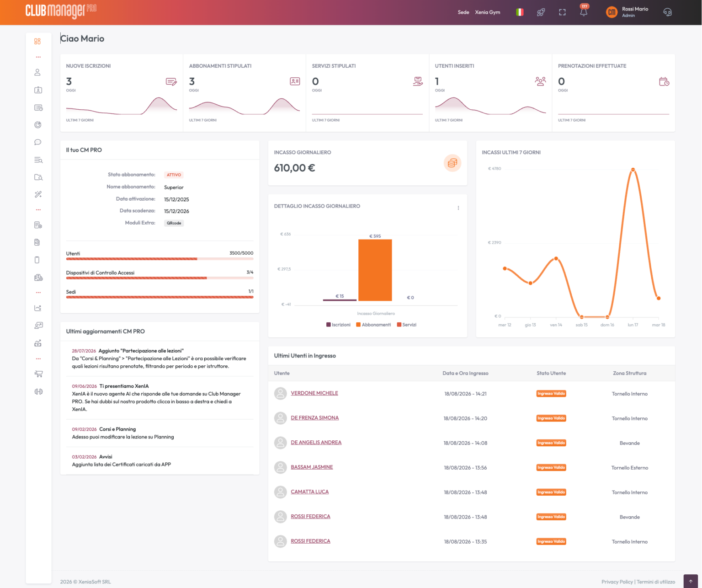Viewport: 702px width, 588px height.
Task: Open the smartphone icon in sidebar
Action: point(37,260)
